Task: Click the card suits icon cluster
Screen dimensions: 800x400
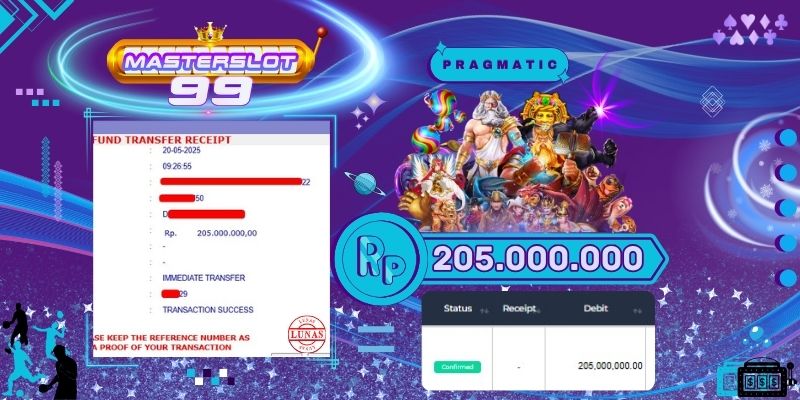Action: [750, 30]
